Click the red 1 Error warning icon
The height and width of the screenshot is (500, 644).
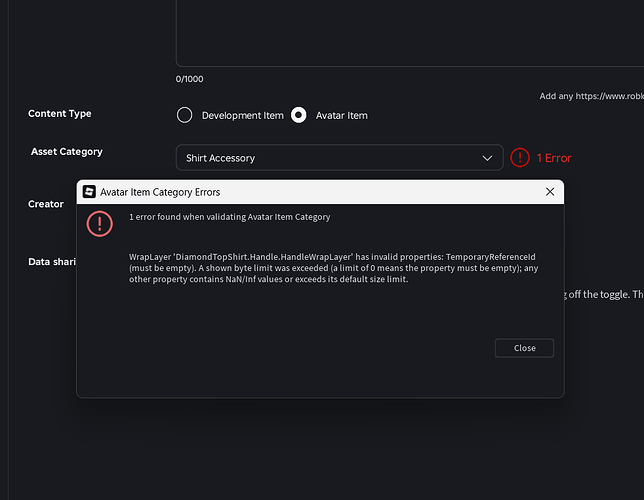point(520,158)
